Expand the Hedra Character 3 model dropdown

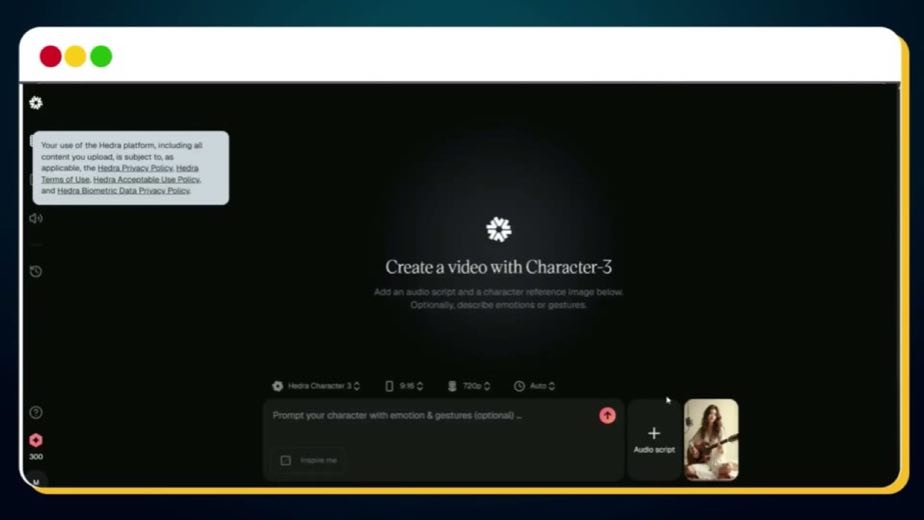[316, 386]
